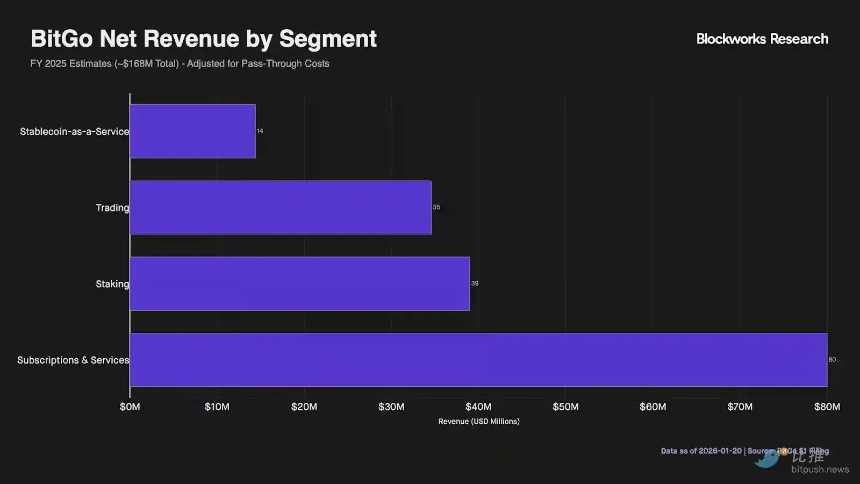This screenshot has height=484, width=860.
Task: Click the Staking axis label
Action: click(112, 284)
